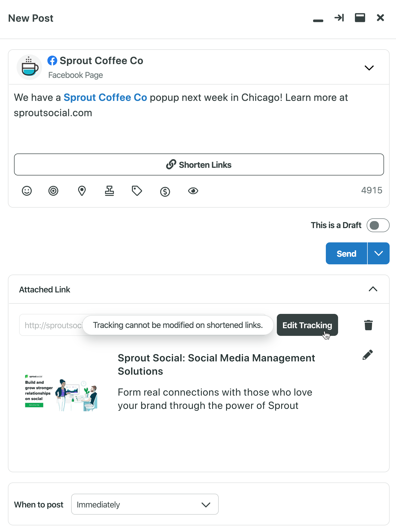Click the Edit Tracking button
The height and width of the screenshot is (532, 396).
[307, 325]
